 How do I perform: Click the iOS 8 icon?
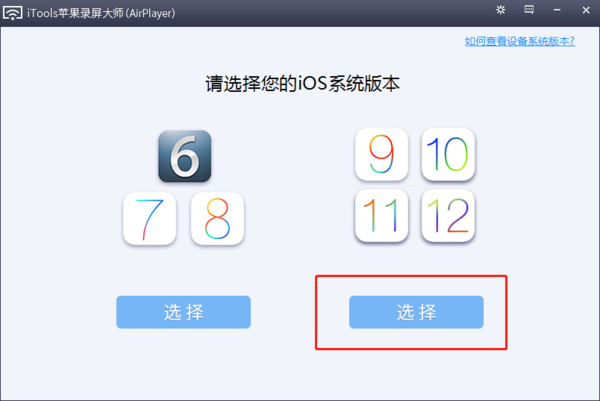click(x=217, y=218)
